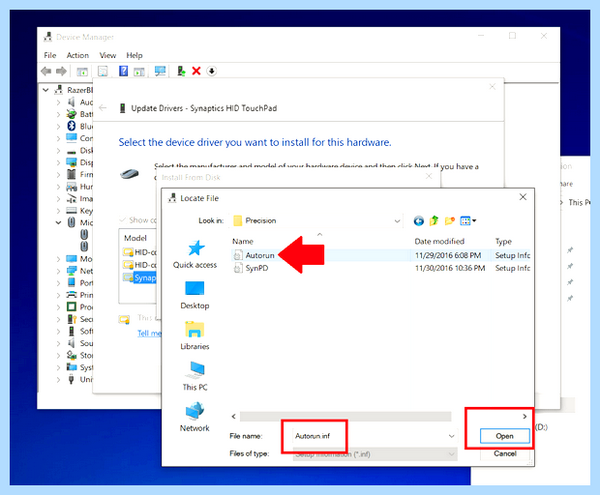Expand the Batteries tree node

coord(58,114)
